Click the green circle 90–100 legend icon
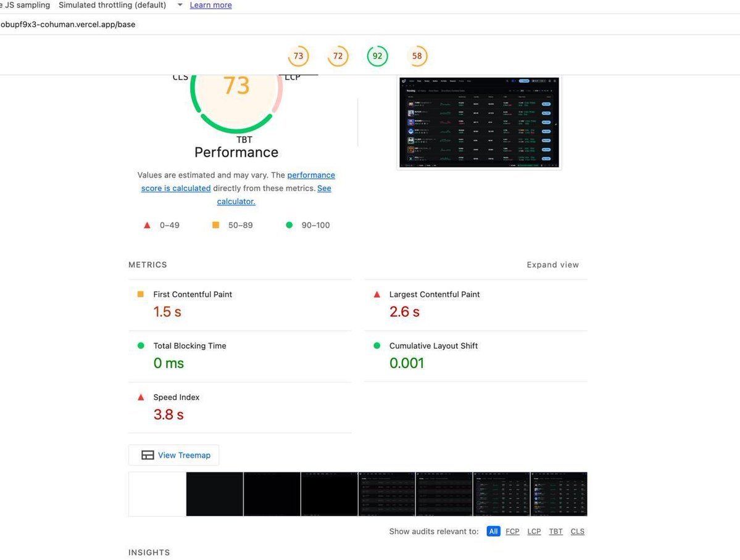The image size is (740, 560). [x=289, y=225]
